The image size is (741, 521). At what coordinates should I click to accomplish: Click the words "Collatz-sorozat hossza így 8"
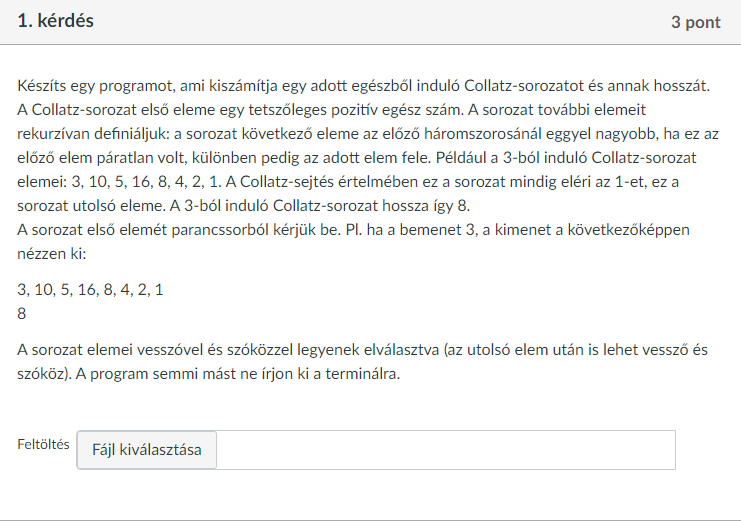(371, 206)
